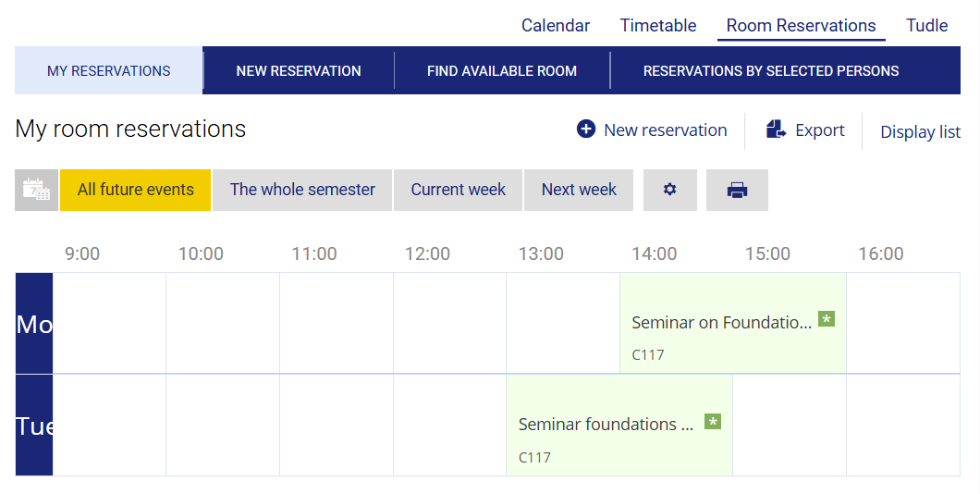The height and width of the screenshot is (494, 980).
Task: Click the plus icon for New reservation
Action: click(x=586, y=130)
